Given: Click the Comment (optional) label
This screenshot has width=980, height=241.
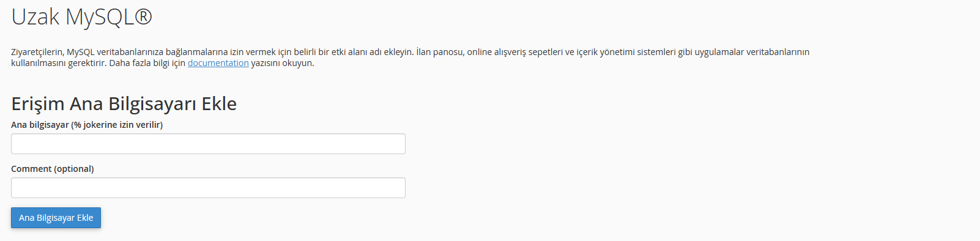Looking at the screenshot, I should tap(53, 169).
